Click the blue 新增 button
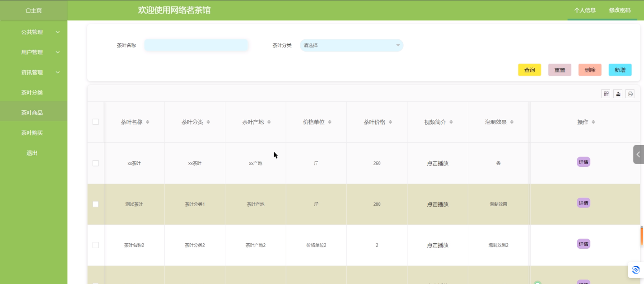 (620, 70)
